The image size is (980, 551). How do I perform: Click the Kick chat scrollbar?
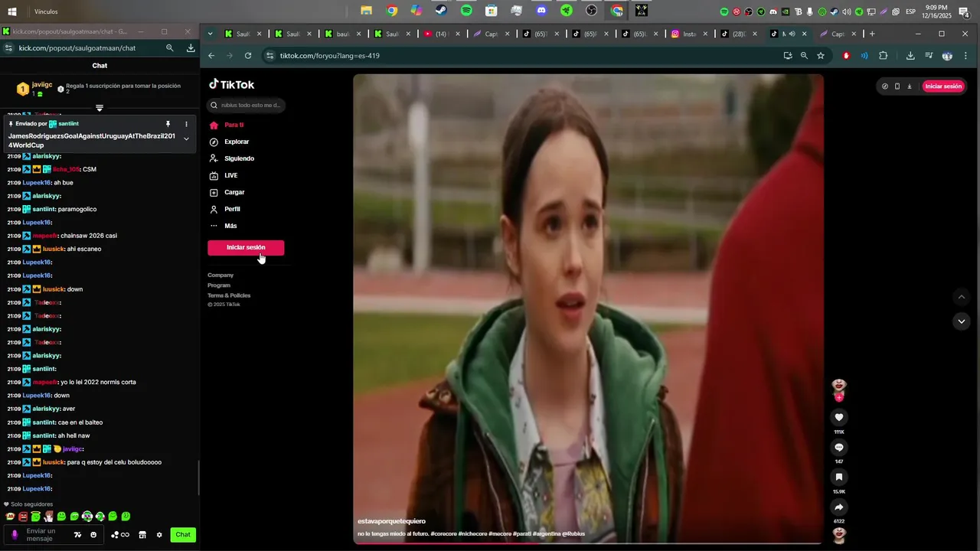(x=198, y=478)
